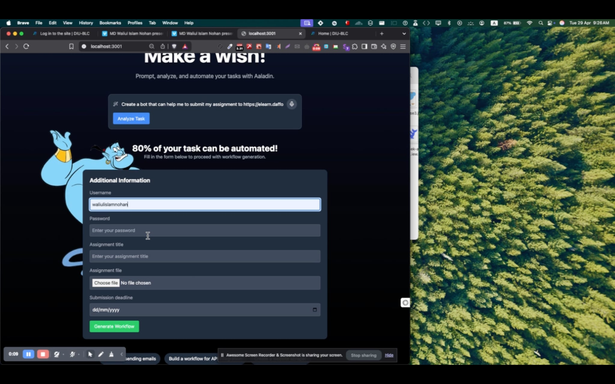
Task: Click the zoom magnifier in address bar
Action: tap(151, 46)
